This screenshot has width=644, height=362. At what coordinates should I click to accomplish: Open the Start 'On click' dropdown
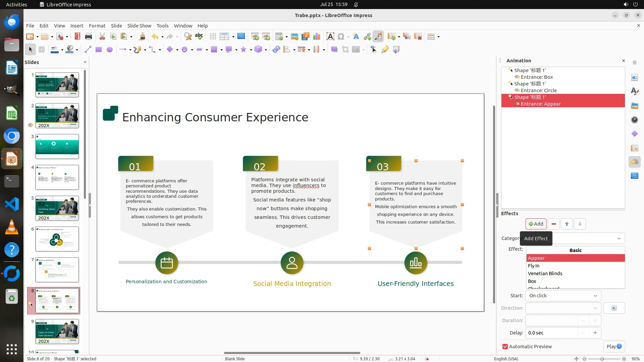[563, 296]
